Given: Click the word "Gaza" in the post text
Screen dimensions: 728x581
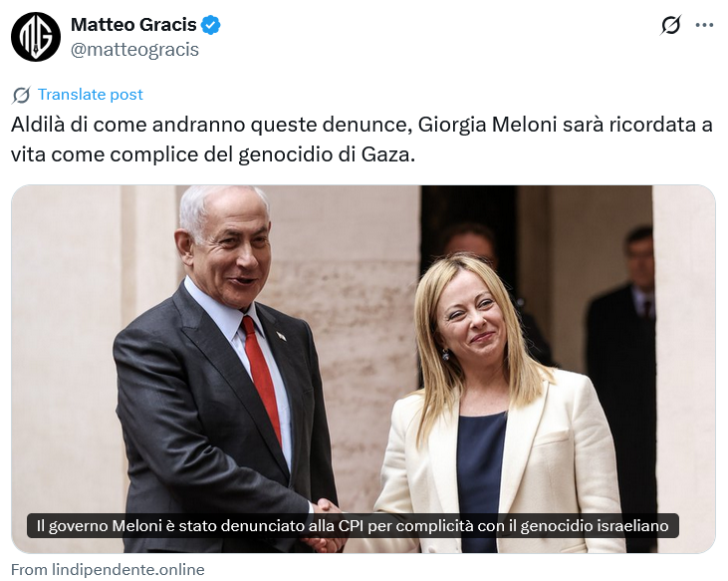Looking at the screenshot, I should 385,154.
